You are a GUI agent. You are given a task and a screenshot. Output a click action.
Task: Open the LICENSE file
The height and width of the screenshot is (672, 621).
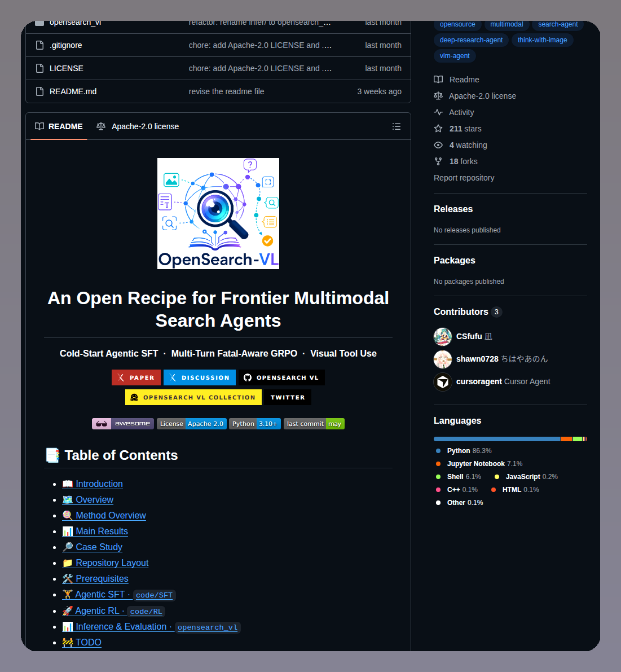(67, 68)
